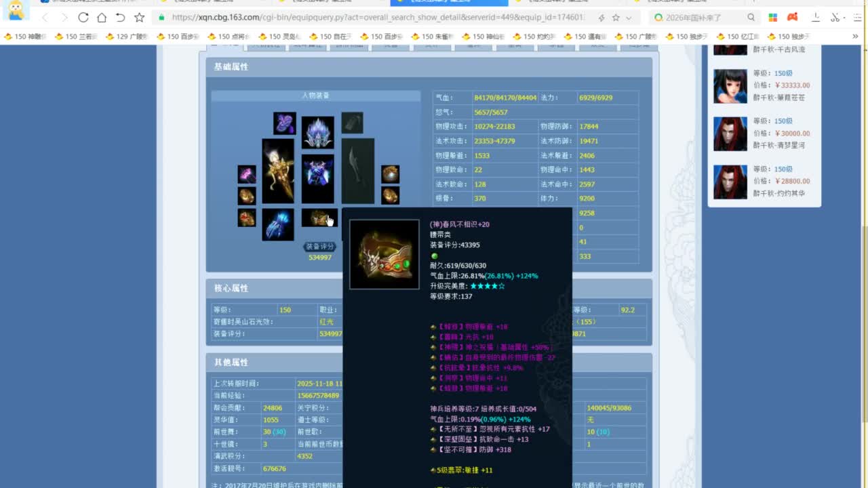Open the avatar for the ¥28800.00 listing
This screenshot has width=868, height=488.
(730, 182)
